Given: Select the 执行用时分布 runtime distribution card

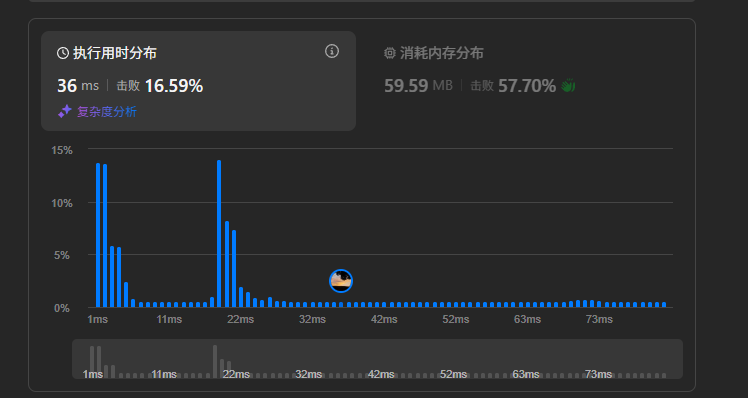Looking at the screenshot, I should (x=198, y=81).
